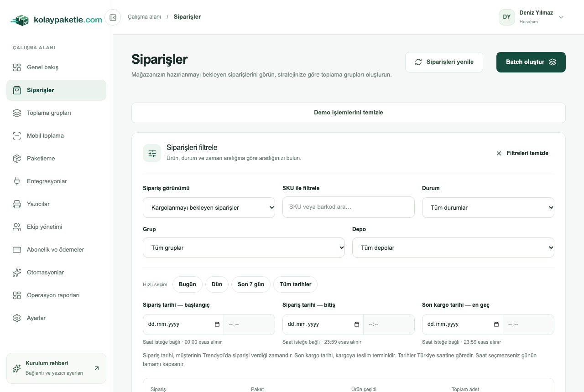Expand the account menu chevron
Screen dimensions: 584x392
561,17
